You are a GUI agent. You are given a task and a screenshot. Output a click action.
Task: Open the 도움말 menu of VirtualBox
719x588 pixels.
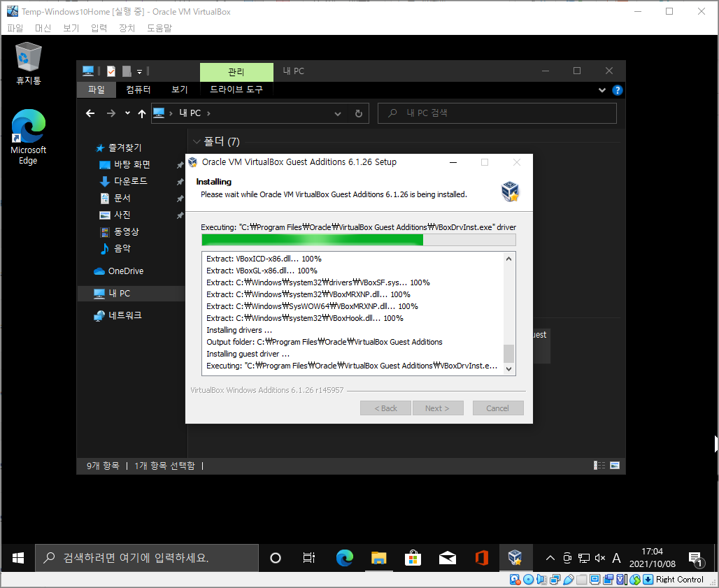pos(159,28)
